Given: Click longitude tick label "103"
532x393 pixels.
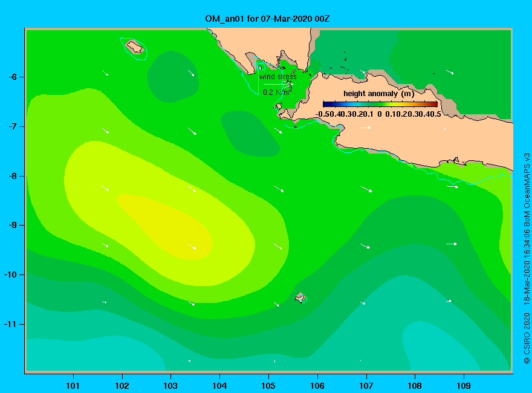Looking at the screenshot, I should [x=170, y=386].
